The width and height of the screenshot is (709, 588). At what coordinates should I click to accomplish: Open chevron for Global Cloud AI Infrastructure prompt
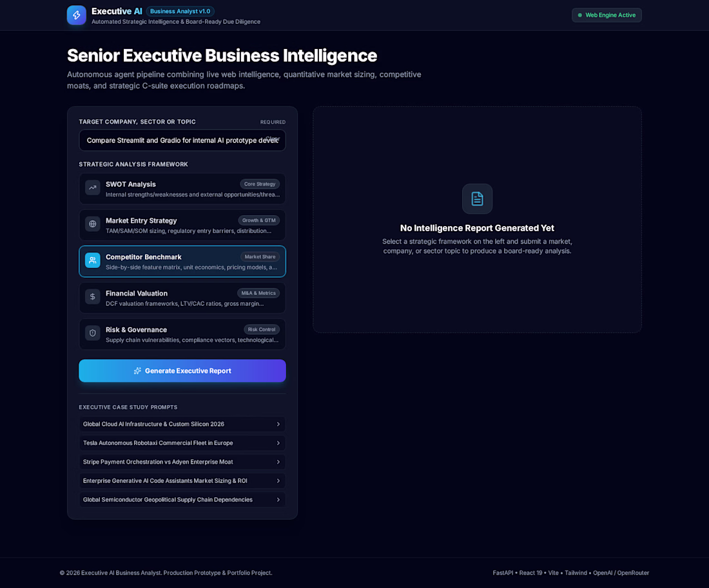point(278,424)
